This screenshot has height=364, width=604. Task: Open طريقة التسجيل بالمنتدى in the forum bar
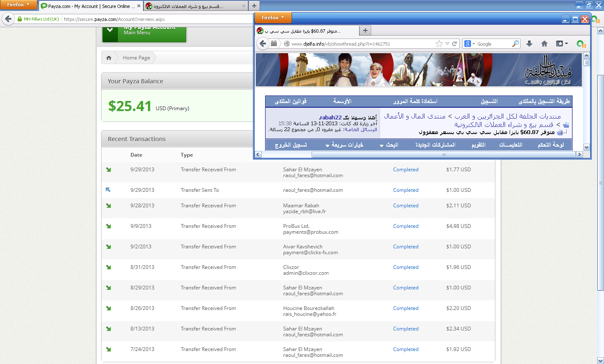pyautogui.click(x=544, y=101)
